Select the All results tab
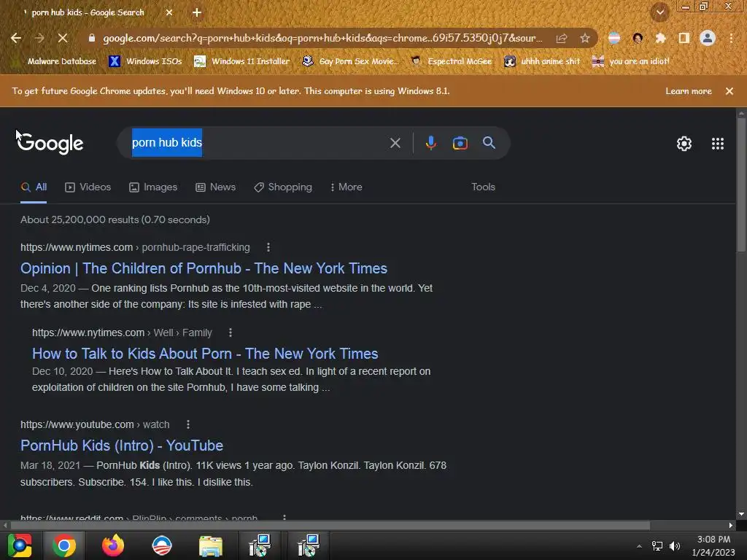The width and height of the screenshot is (747, 560). [x=34, y=187]
